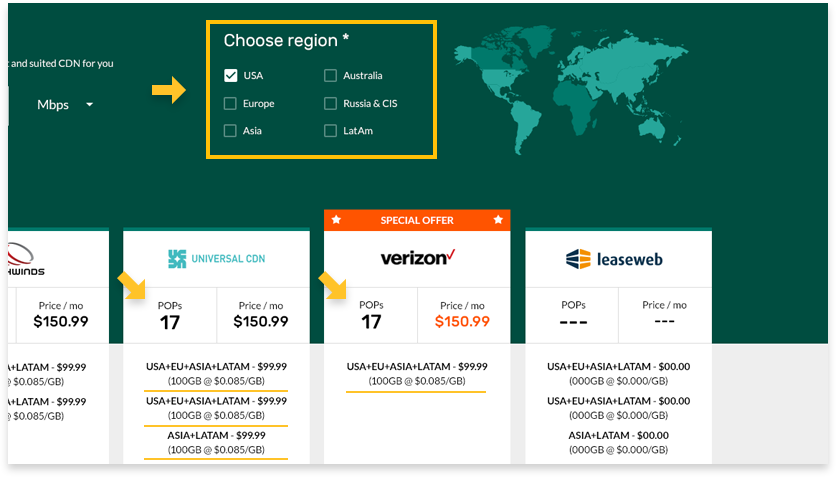The image size is (836, 477).
Task: Uncheck the USA region checkbox
Action: tap(230, 76)
